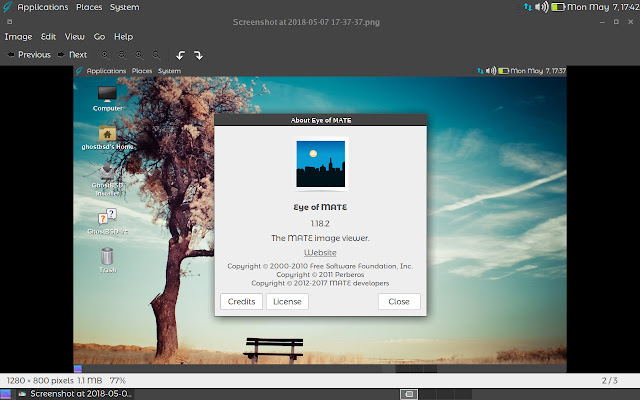The image size is (640, 400).
Task: Click the network connection tray icon
Action: pos(527,7)
